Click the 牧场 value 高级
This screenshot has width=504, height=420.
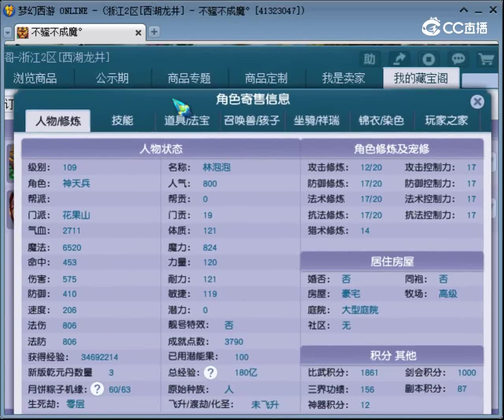point(448,294)
